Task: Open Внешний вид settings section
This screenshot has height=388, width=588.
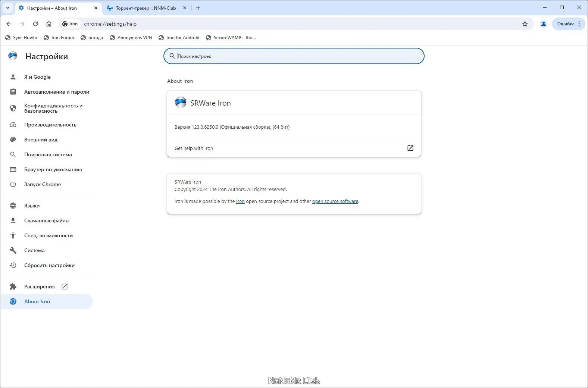Action: [x=47, y=140]
